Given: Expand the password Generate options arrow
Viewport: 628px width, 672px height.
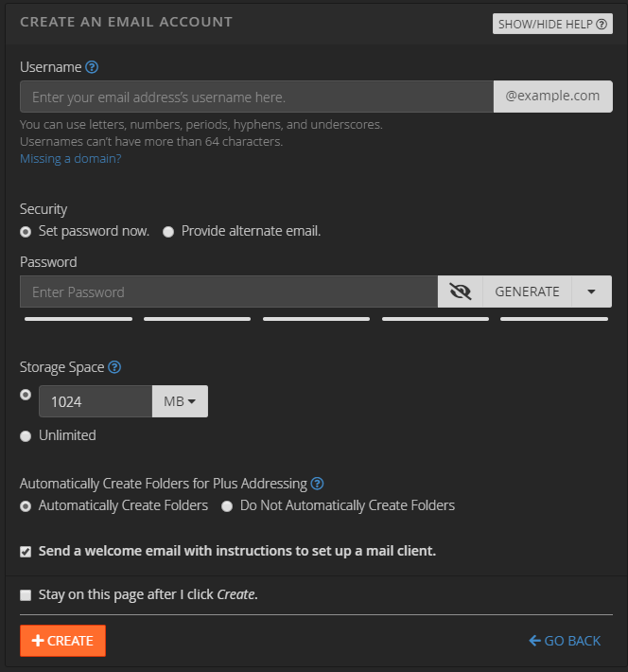Looking at the screenshot, I should (x=592, y=292).
